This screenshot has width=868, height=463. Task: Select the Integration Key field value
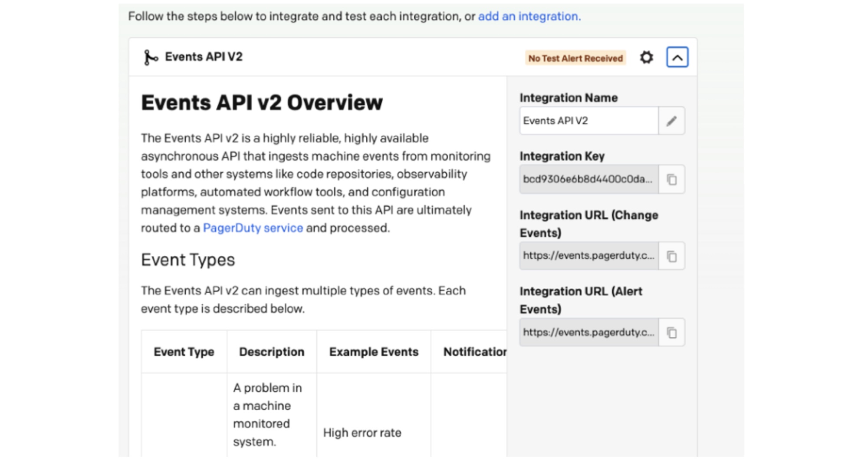pos(589,179)
